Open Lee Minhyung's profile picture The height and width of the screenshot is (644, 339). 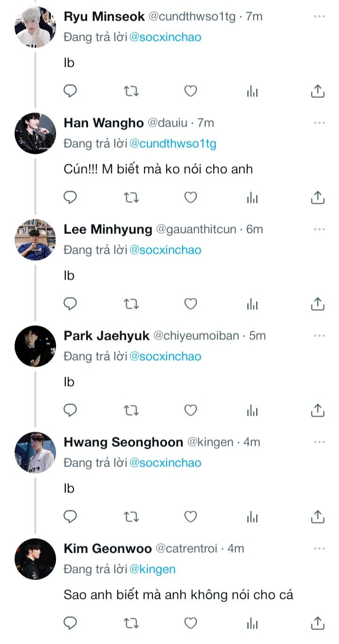(x=35, y=240)
